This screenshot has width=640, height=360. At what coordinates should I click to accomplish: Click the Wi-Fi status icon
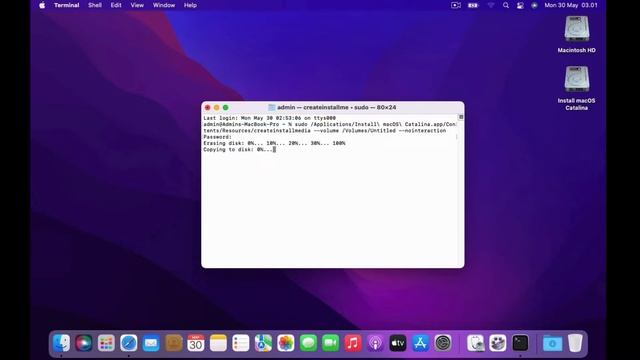pos(491,5)
